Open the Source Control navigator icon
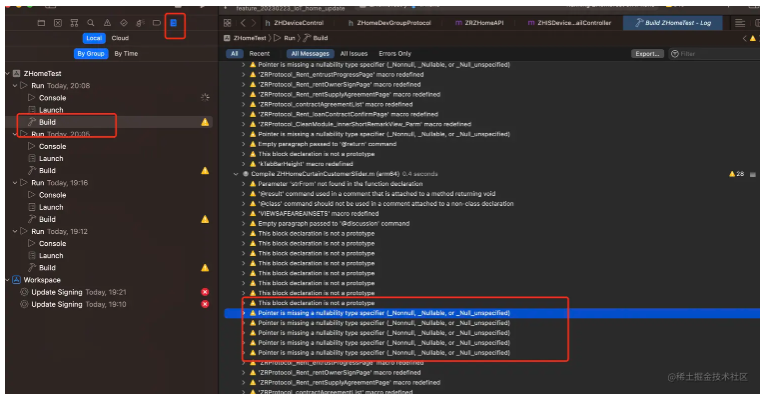The width and height of the screenshot is (760, 396). click(x=58, y=23)
